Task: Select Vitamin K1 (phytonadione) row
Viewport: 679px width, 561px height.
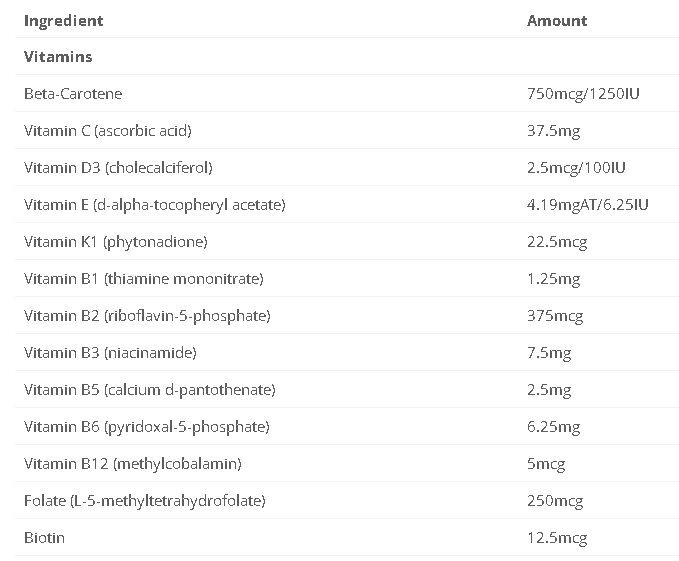Action: pyautogui.click(x=115, y=242)
